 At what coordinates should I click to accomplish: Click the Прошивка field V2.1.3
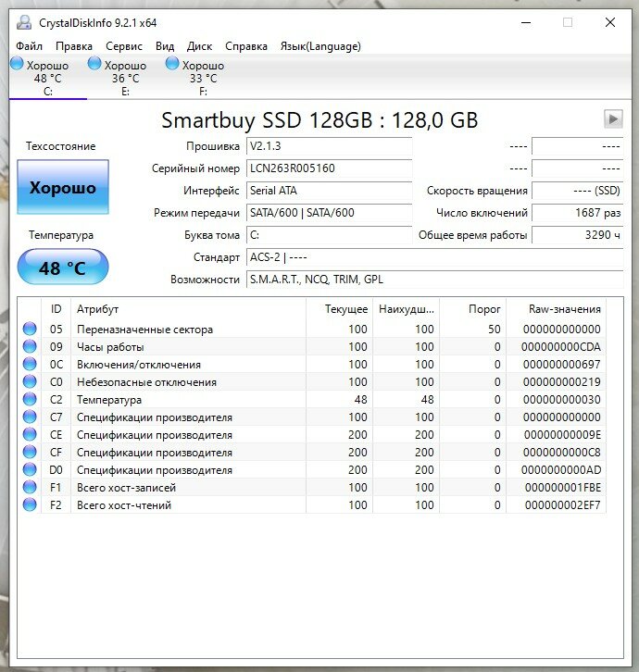pos(329,146)
